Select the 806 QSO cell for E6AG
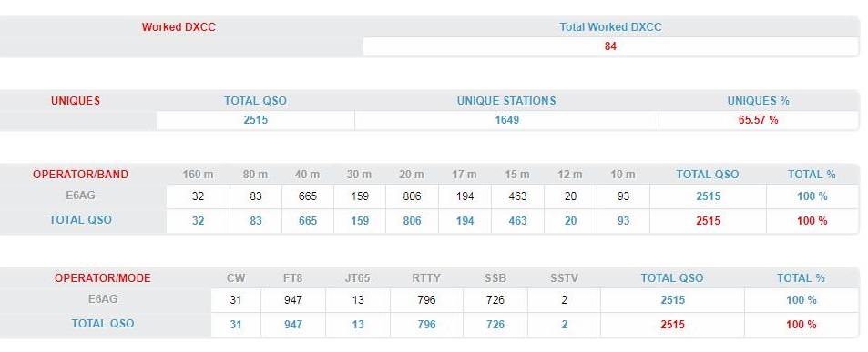 (412, 196)
